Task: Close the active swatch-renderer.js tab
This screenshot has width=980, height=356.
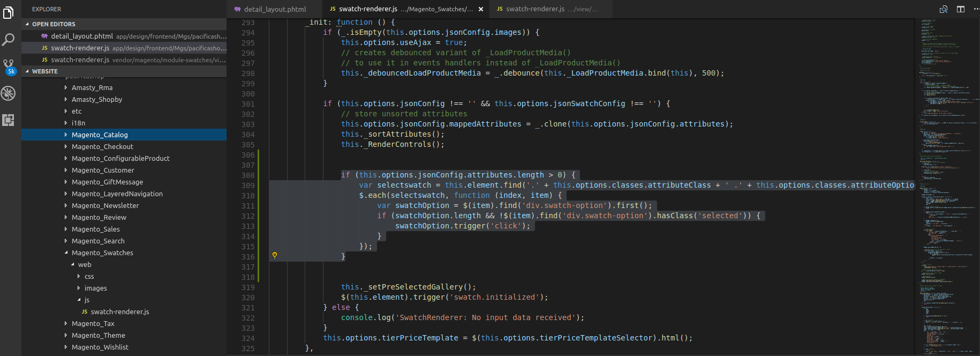Action: coord(480,9)
